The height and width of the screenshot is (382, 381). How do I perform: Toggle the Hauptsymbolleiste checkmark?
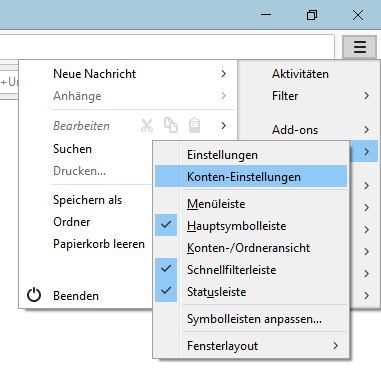click(x=166, y=225)
